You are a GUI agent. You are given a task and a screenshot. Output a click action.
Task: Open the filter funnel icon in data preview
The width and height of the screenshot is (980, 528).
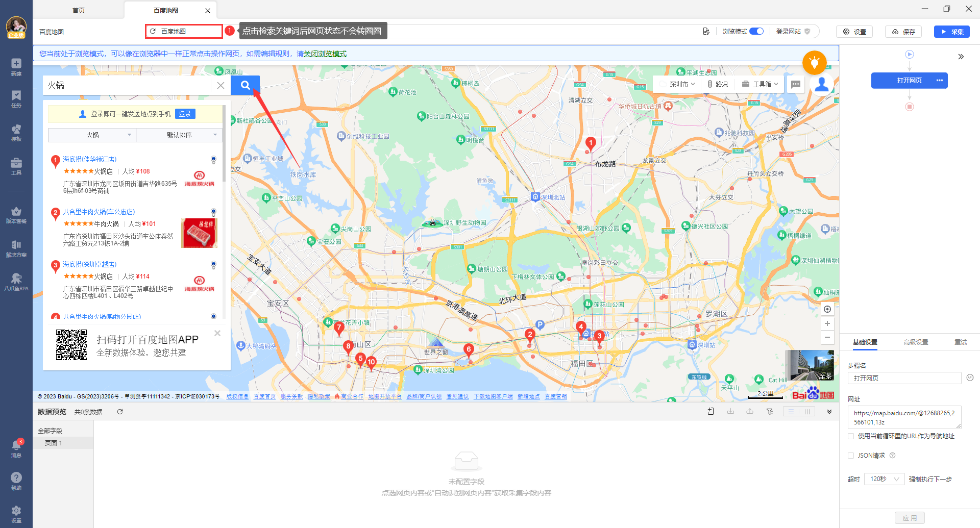click(x=770, y=412)
